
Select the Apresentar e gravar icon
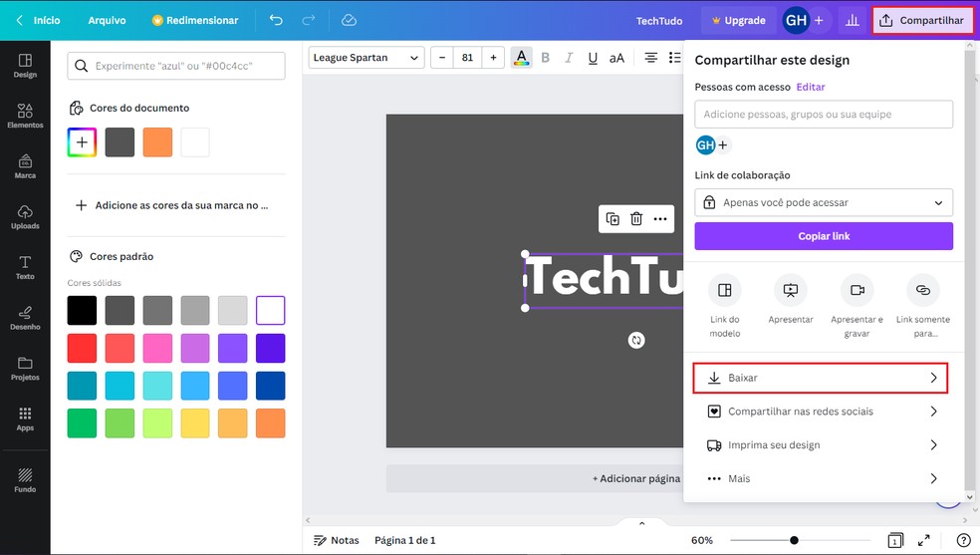pyautogui.click(x=857, y=290)
